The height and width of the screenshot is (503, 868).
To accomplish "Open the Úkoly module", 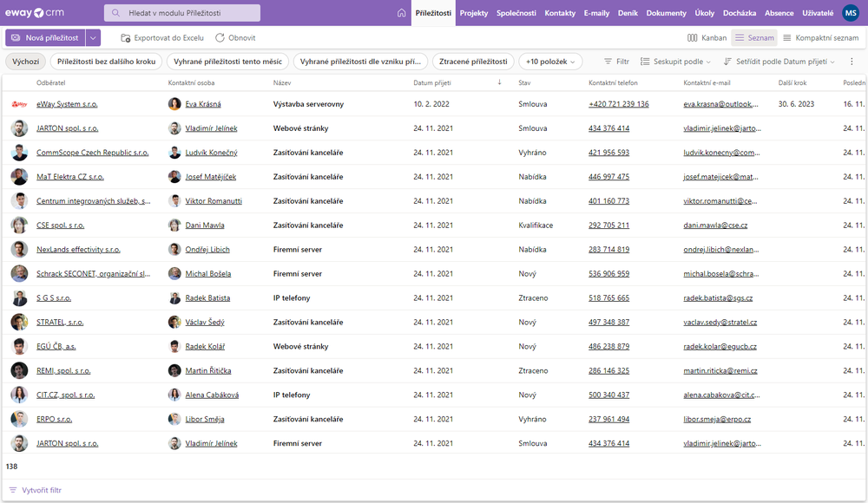I will point(704,13).
